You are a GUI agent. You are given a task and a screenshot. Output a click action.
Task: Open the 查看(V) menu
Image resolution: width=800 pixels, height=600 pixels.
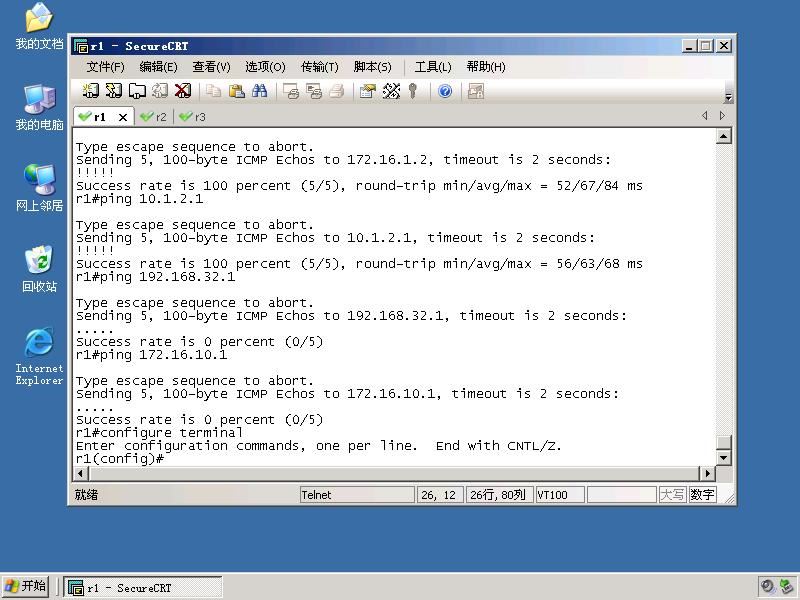(x=211, y=67)
